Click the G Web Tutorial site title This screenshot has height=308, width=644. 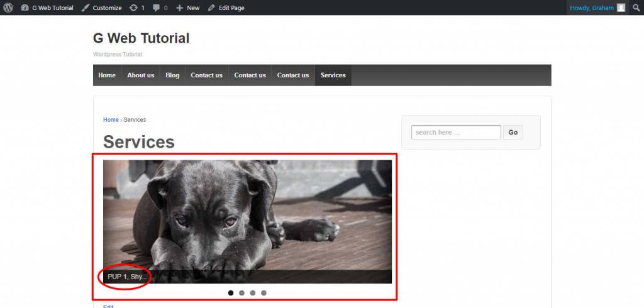pyautogui.click(x=142, y=38)
